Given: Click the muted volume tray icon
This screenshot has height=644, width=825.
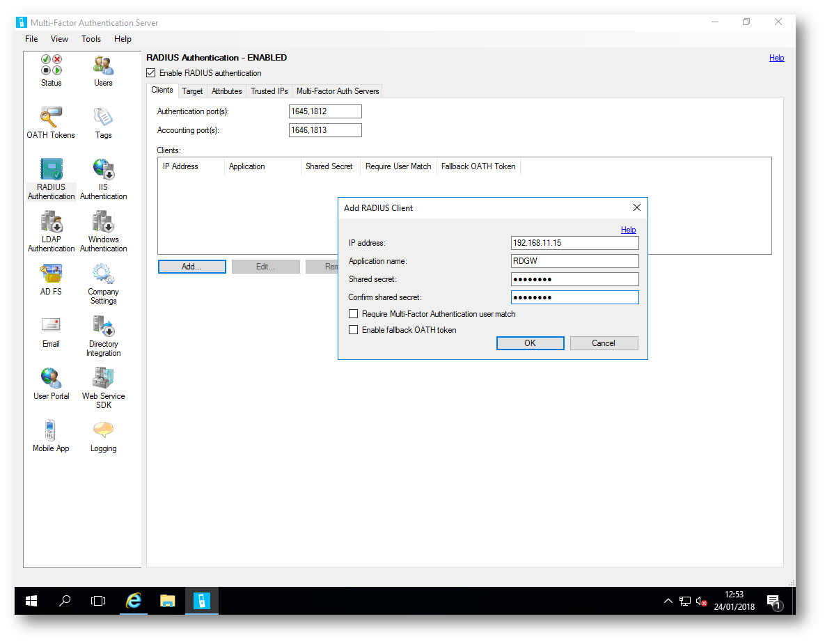Looking at the screenshot, I should click(701, 602).
